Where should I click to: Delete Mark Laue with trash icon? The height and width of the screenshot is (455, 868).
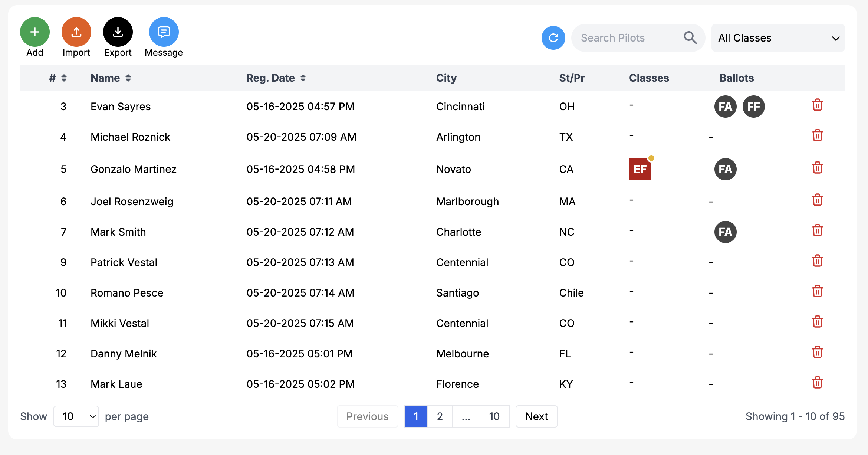coord(817,383)
